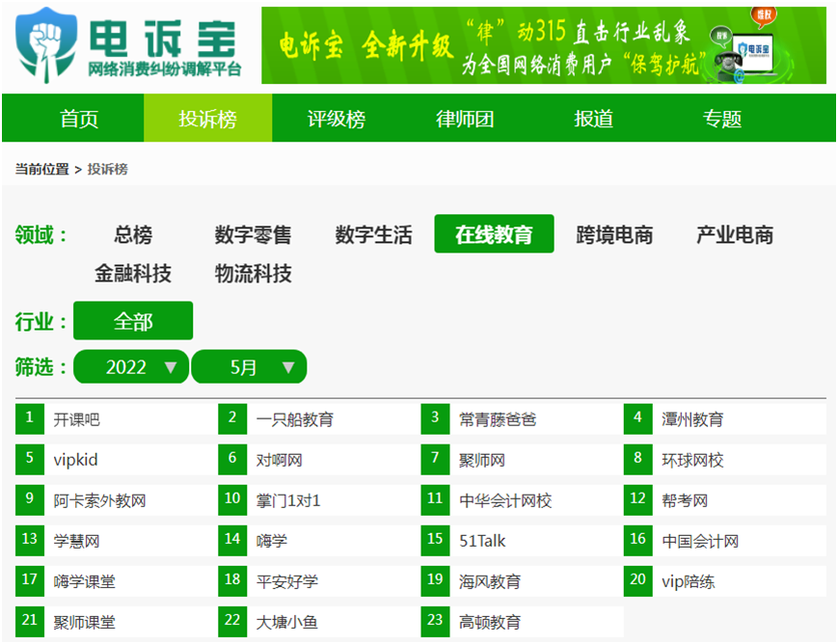Open rank 4 entry 潭州教育
Viewport: 838px width, 644px height.
(725, 419)
